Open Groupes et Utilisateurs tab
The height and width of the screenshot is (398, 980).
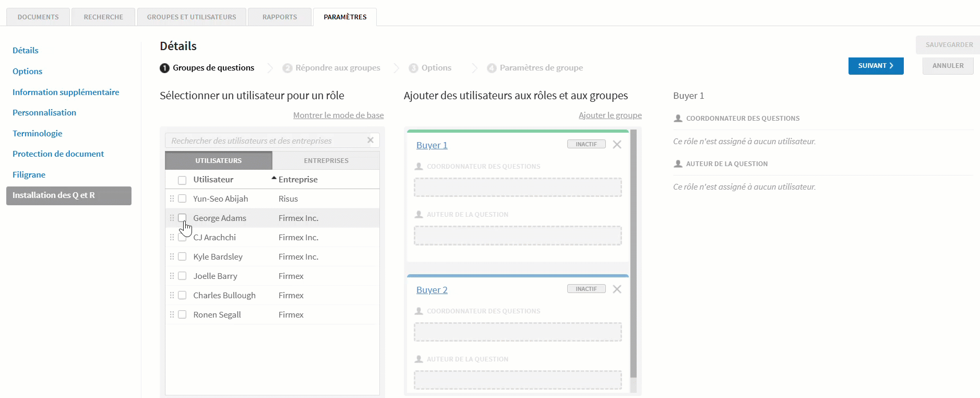click(192, 17)
